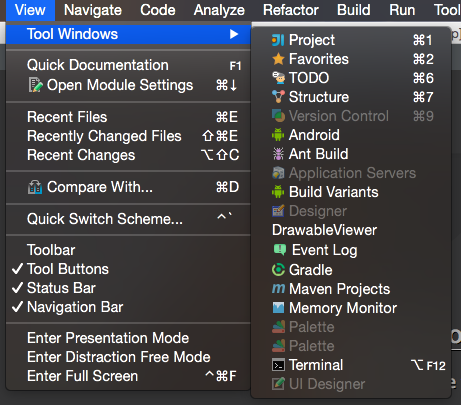Click the Designer icon

pyautogui.click(x=278, y=211)
